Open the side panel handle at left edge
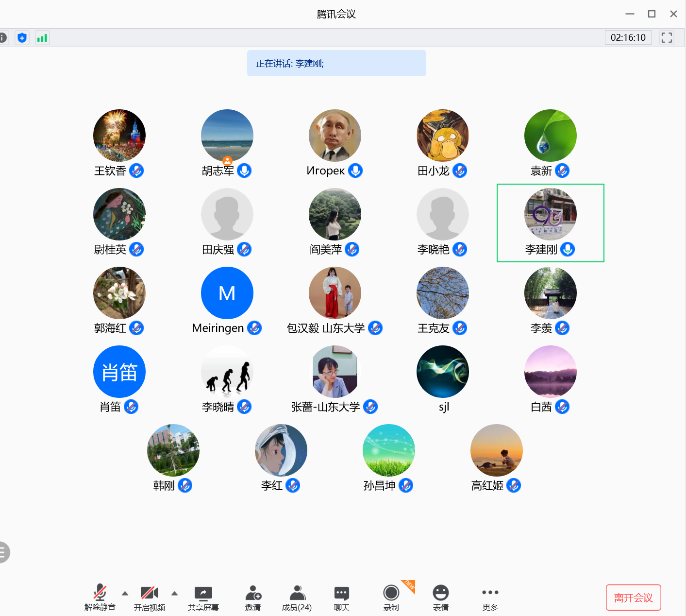The image size is (686, 616). (4, 552)
